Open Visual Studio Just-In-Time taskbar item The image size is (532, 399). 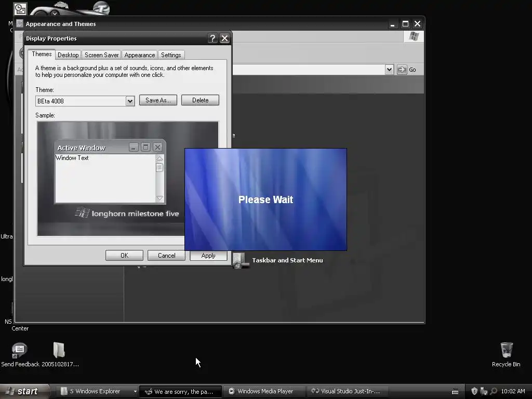pyautogui.click(x=348, y=391)
